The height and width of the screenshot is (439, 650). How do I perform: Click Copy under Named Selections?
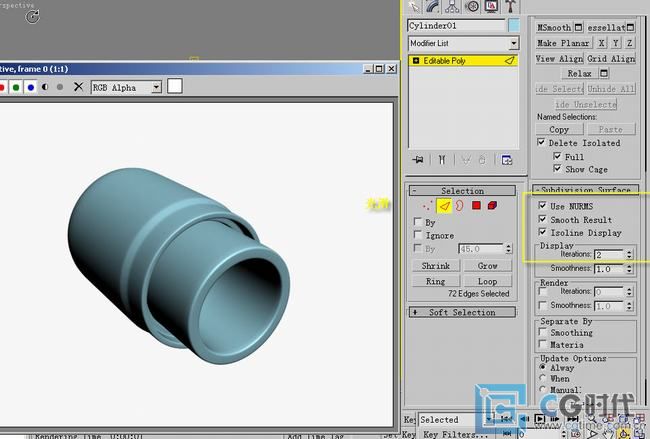click(x=559, y=129)
